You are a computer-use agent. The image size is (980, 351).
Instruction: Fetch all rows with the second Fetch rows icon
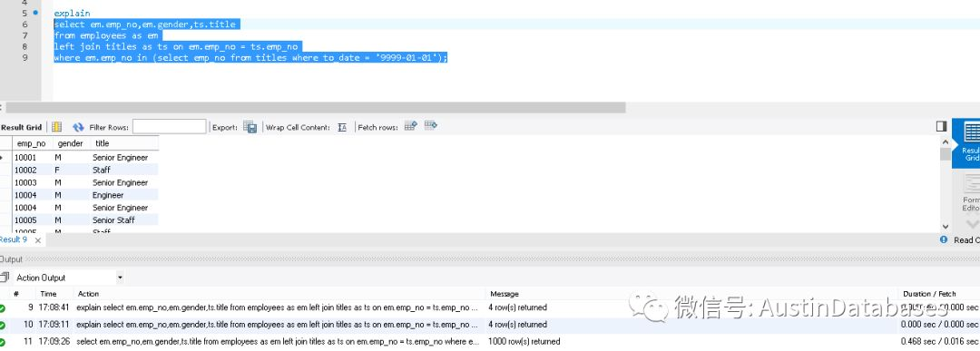[x=431, y=125]
